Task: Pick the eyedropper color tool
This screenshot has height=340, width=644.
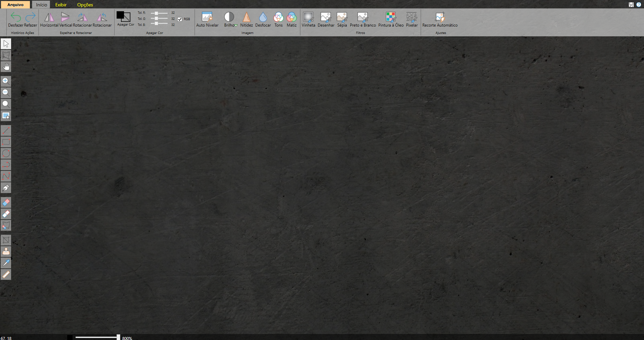Action: coord(6,263)
